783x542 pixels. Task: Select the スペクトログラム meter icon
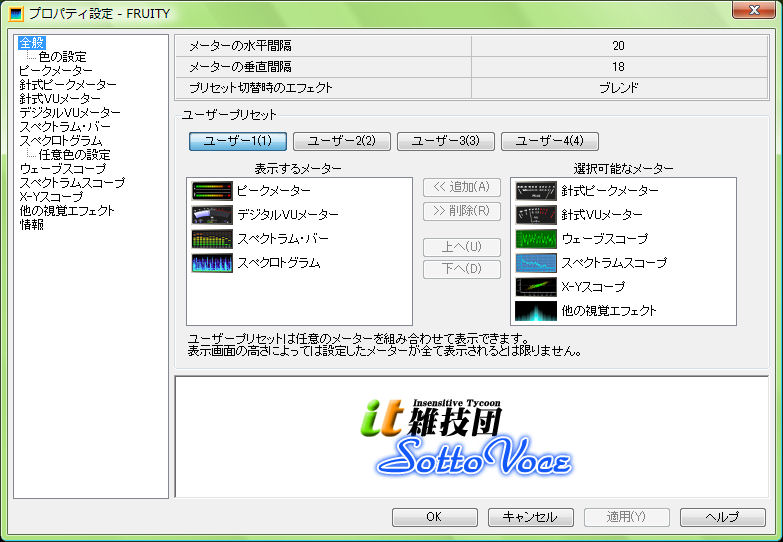211,263
